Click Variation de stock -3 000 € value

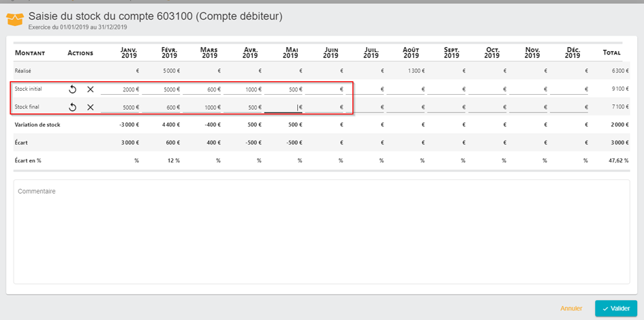[129, 125]
